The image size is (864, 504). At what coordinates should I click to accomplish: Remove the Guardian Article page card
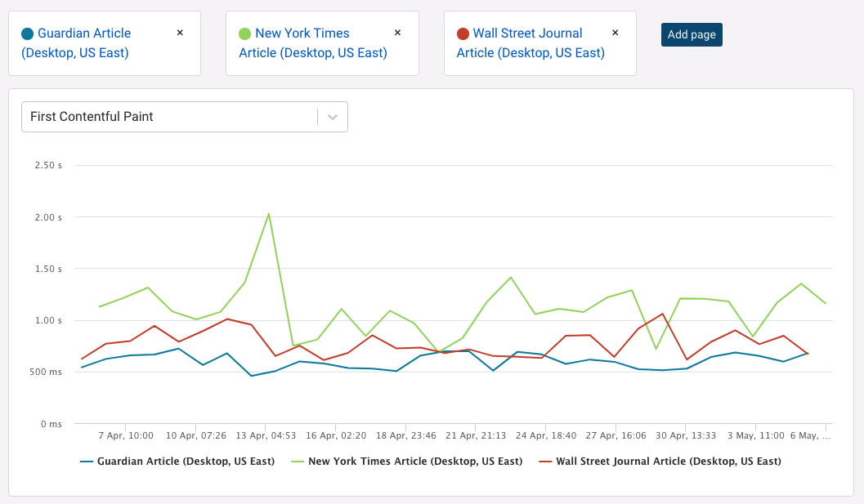[180, 33]
